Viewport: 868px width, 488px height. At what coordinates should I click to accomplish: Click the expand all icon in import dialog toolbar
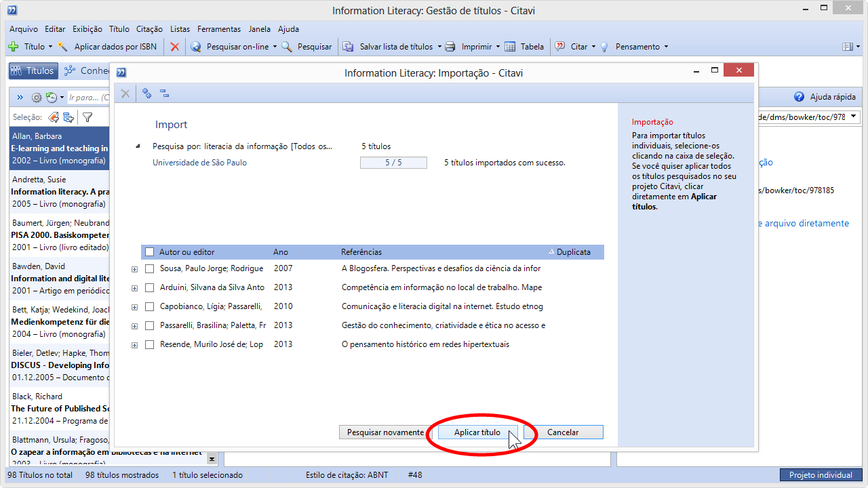click(146, 94)
